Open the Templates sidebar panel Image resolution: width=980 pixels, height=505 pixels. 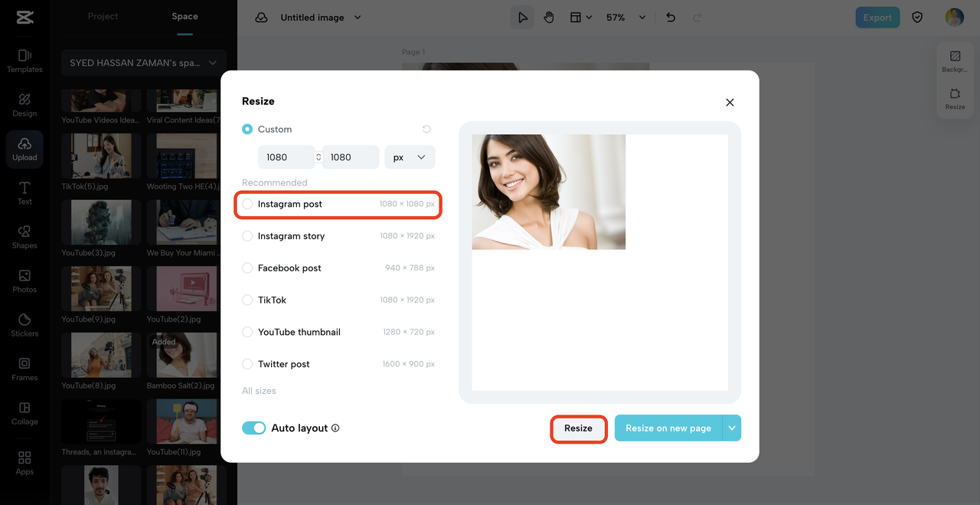[x=24, y=61]
